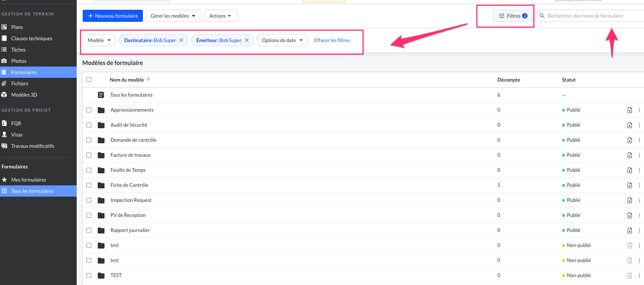The height and width of the screenshot is (285, 644).
Task: Open Modèles 3D in the sidebar
Action: pyautogui.click(x=24, y=95)
